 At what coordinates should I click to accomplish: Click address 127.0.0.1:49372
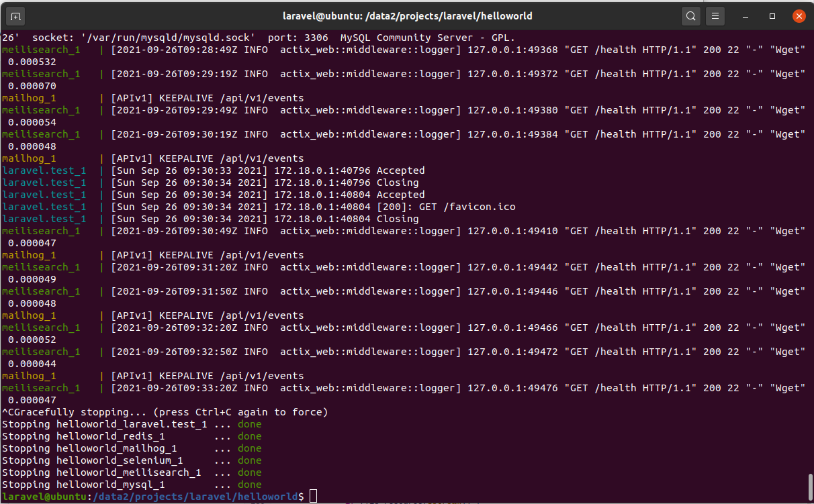[x=512, y=74]
